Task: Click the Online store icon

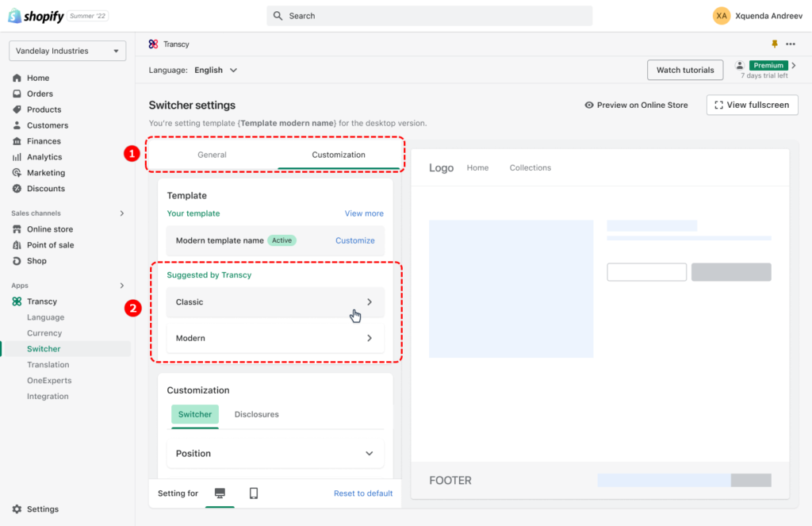Action: 17,229
